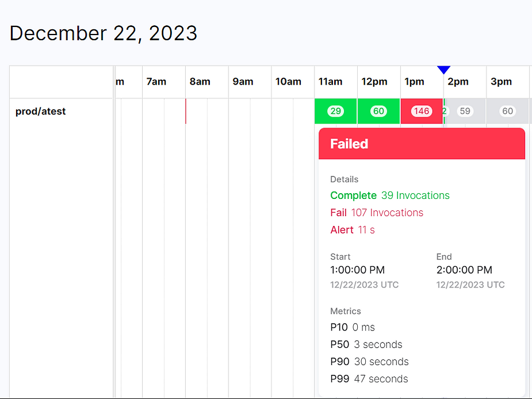The height and width of the screenshot is (399, 532).
Task: Click the Fail 107 Invocations line
Action: pyautogui.click(x=377, y=213)
